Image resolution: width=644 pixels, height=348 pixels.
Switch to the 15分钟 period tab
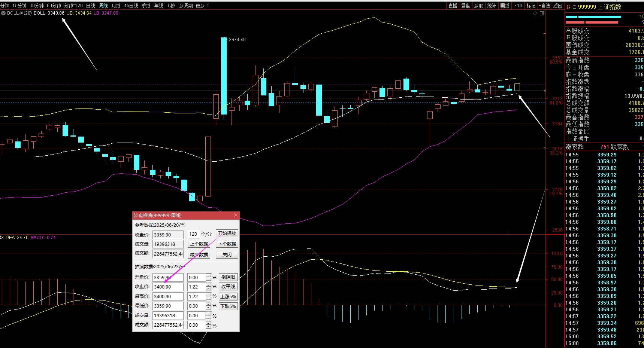[x=19, y=6]
